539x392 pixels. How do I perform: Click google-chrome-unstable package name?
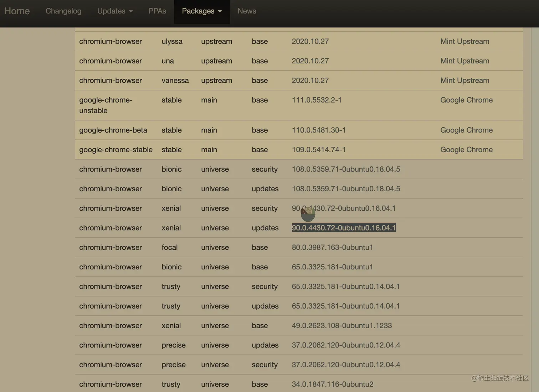[106, 105]
